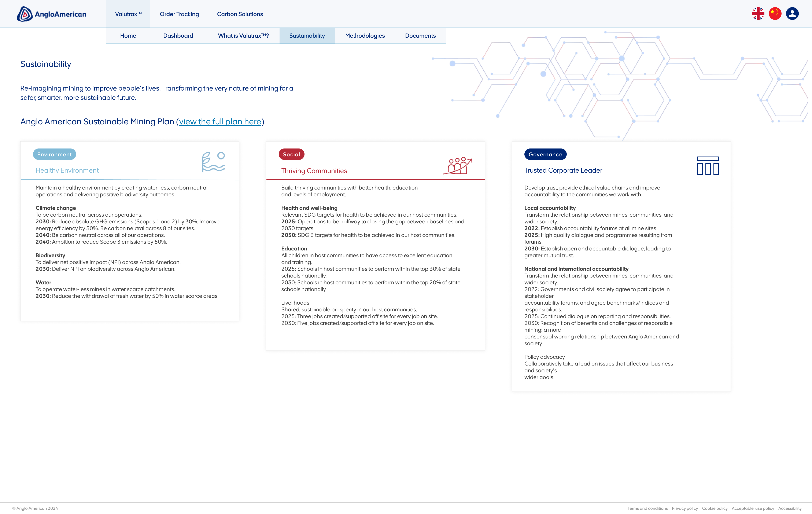Click the Policy advocacy subheading
The width and height of the screenshot is (812, 514).
click(x=544, y=357)
